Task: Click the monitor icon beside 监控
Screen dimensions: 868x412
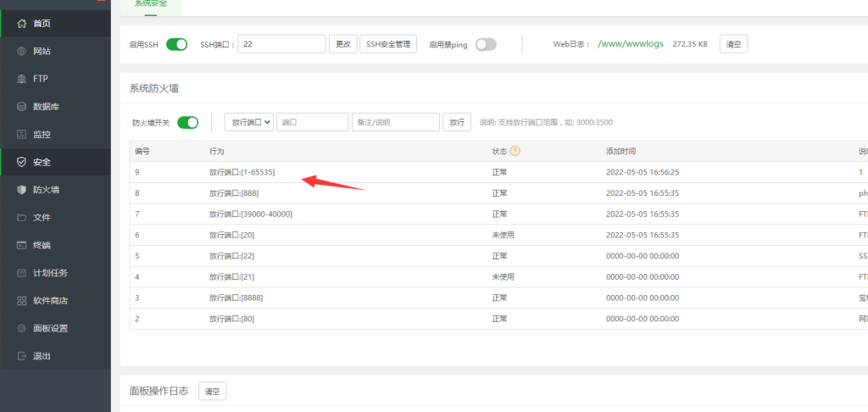Action: (x=21, y=134)
